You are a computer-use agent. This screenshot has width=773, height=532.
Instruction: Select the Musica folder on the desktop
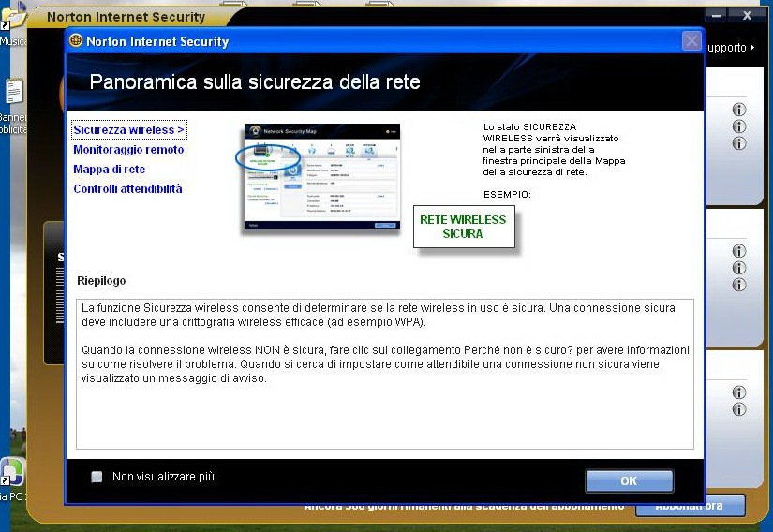point(12,25)
